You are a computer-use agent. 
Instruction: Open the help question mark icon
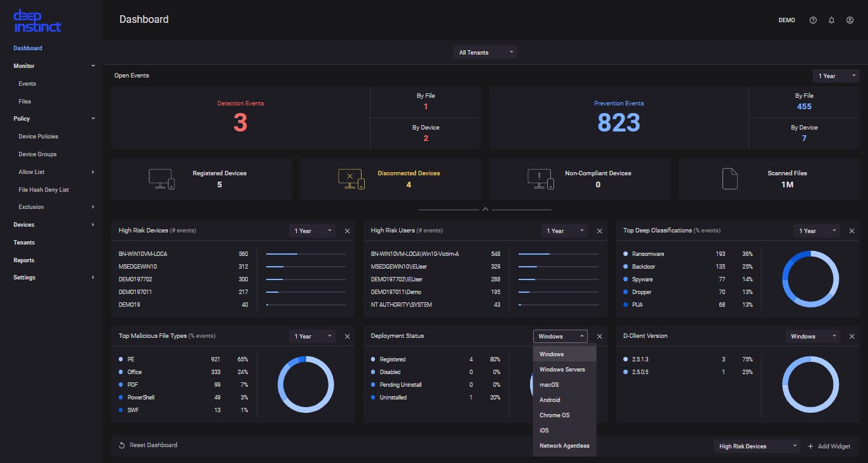pos(813,20)
